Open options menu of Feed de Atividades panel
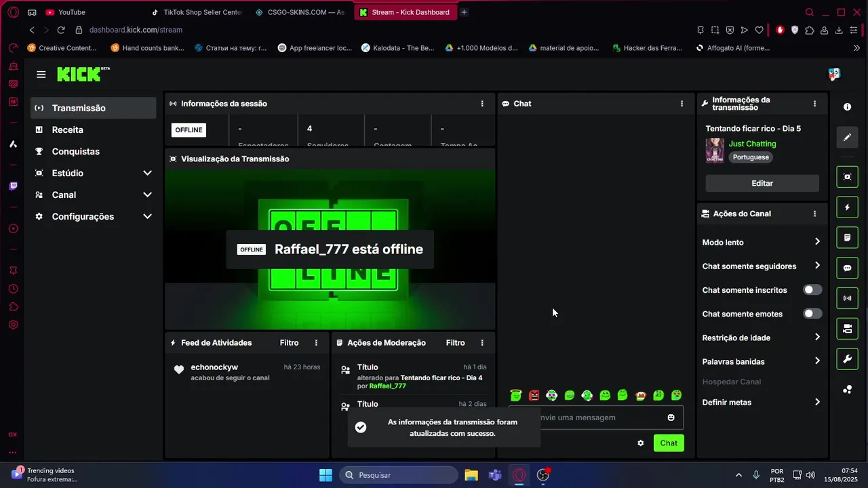 [316, 343]
